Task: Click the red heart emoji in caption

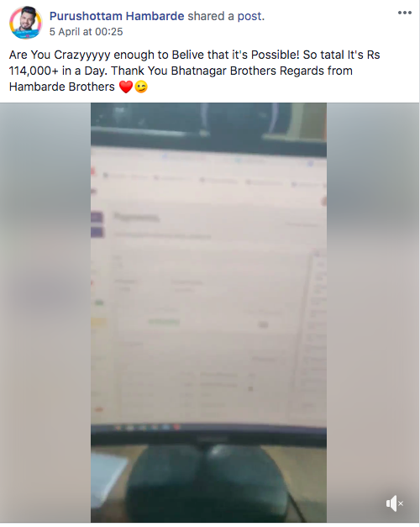Action: [126, 87]
